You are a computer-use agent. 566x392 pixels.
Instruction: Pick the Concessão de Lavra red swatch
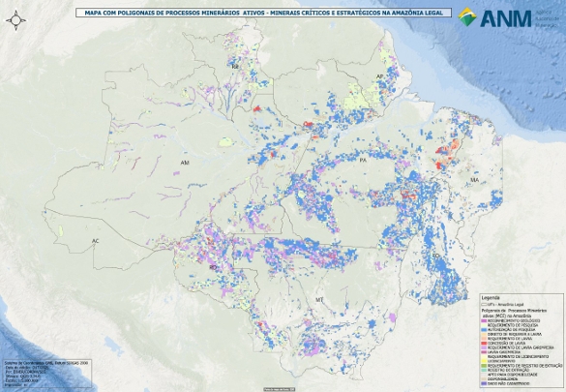point(484,344)
